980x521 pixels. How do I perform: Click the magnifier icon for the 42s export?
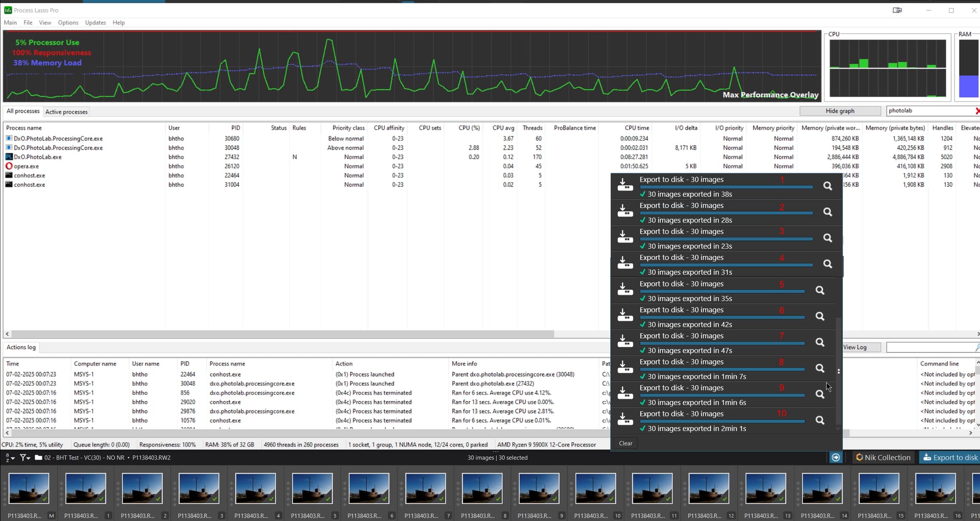pyautogui.click(x=820, y=316)
